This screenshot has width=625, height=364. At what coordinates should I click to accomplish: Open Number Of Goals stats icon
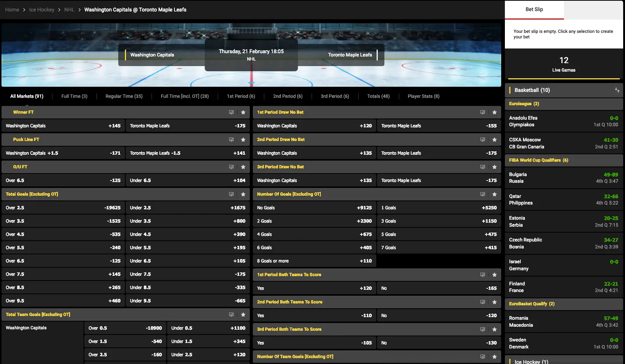(x=482, y=194)
